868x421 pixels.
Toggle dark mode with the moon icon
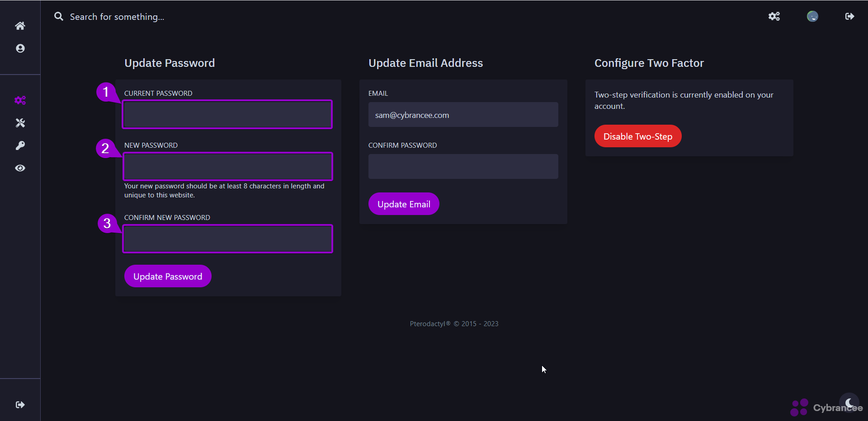[849, 402]
